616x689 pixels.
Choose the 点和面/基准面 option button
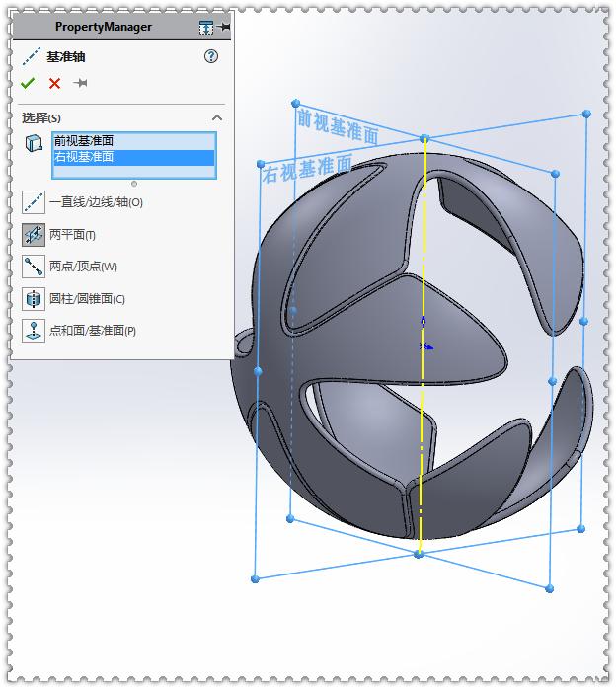point(34,331)
